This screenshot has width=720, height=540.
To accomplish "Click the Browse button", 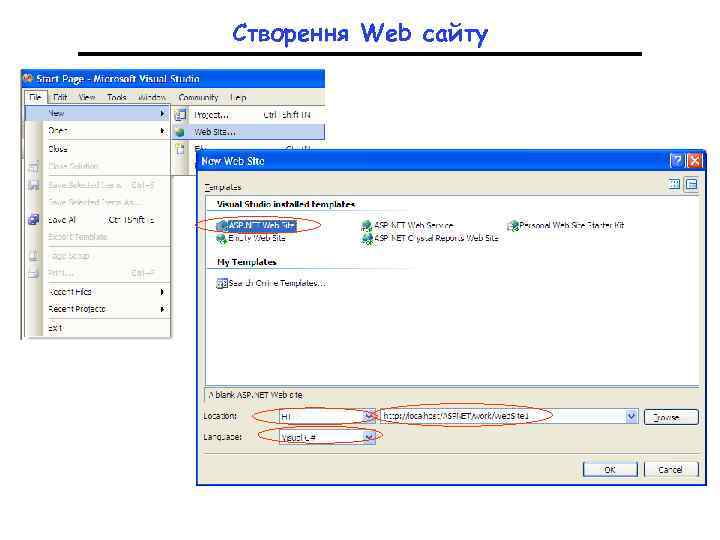I will click(x=671, y=417).
